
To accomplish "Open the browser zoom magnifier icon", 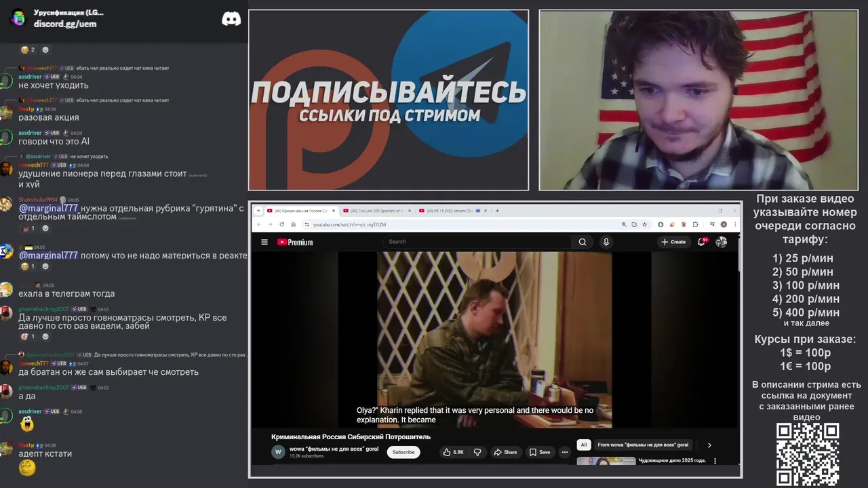I will click(623, 224).
